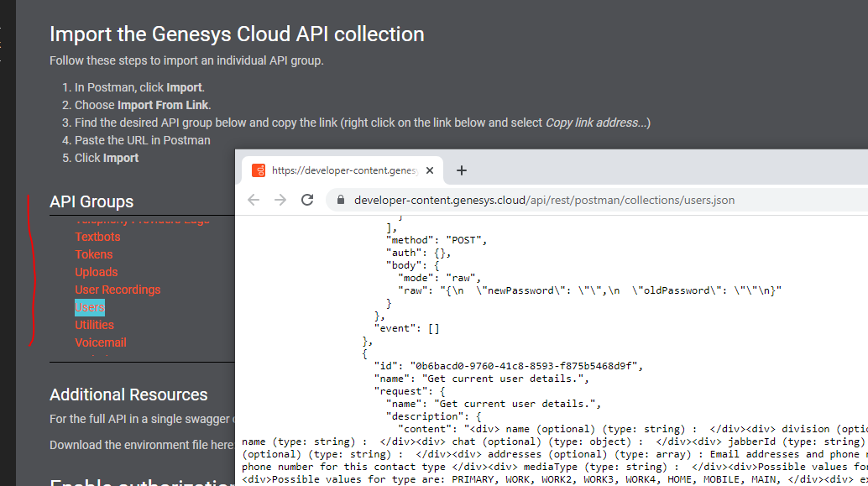
Task: Open the Utilities API group link
Action: pos(94,324)
